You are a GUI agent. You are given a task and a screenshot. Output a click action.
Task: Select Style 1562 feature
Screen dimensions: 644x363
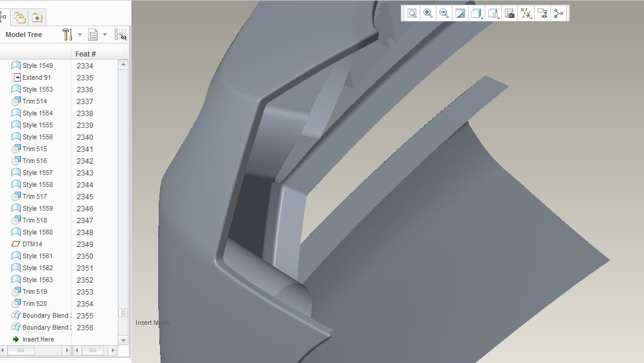click(x=37, y=268)
